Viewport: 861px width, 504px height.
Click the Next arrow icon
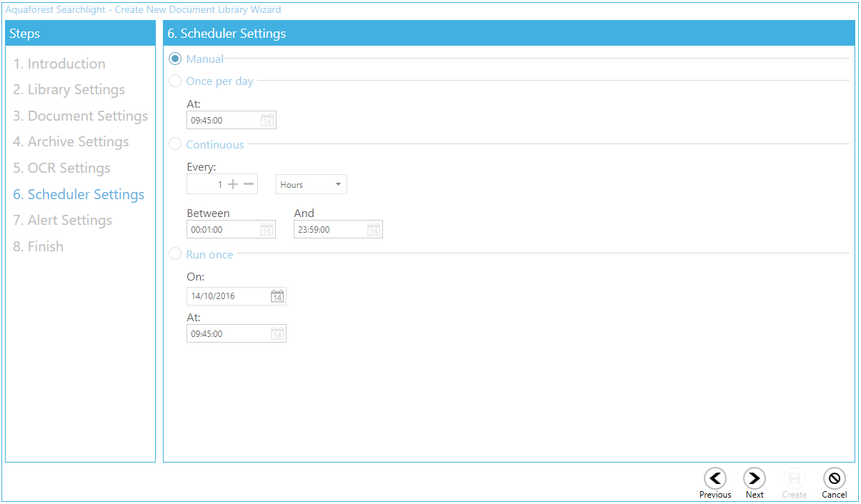755,478
